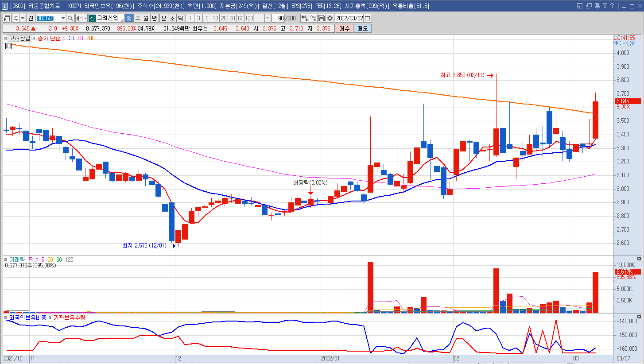The width and height of the screenshot is (644, 364).
Task: Choose the 5 interval button
Action: (x=207, y=18)
